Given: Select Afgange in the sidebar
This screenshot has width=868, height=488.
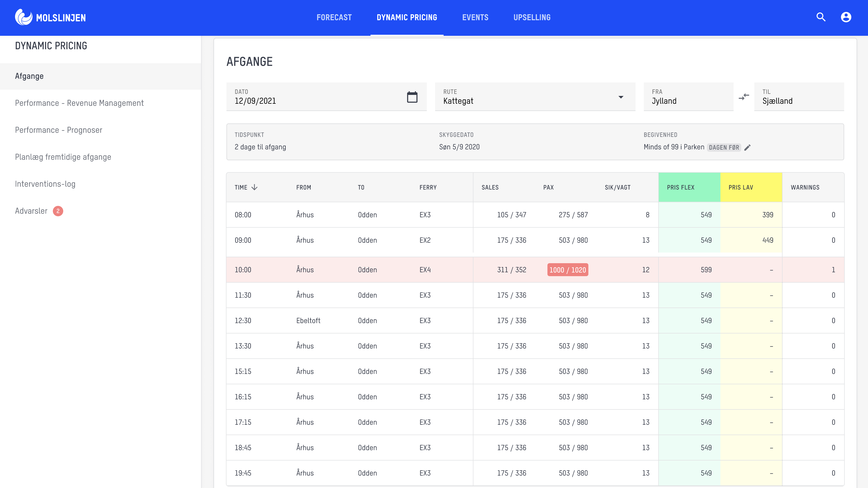Looking at the screenshot, I should (101, 76).
